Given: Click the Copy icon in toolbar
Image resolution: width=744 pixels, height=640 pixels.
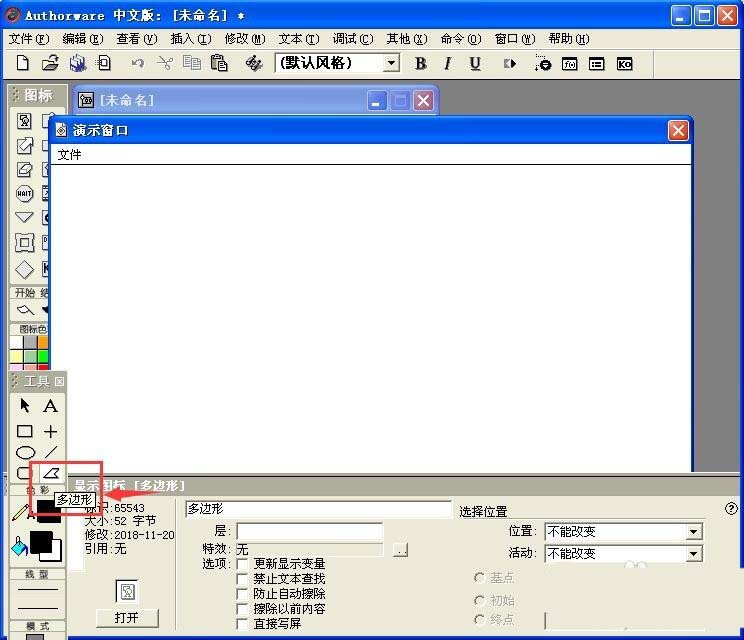Looking at the screenshot, I should pyautogui.click(x=192, y=63).
